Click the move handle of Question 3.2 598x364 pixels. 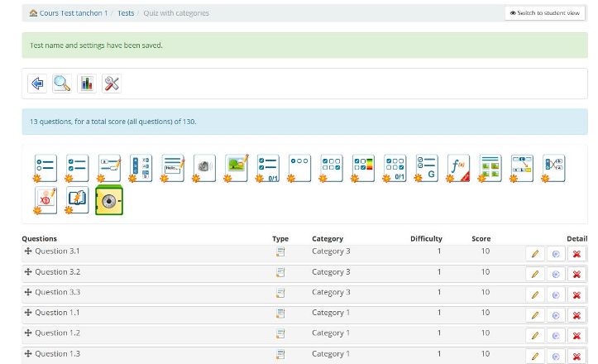pyautogui.click(x=28, y=271)
